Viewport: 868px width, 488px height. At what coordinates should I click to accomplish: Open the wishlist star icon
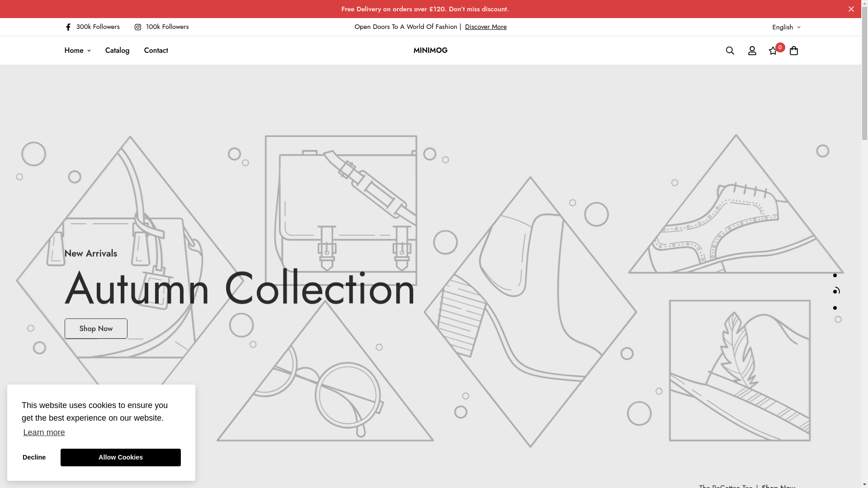pos(773,51)
